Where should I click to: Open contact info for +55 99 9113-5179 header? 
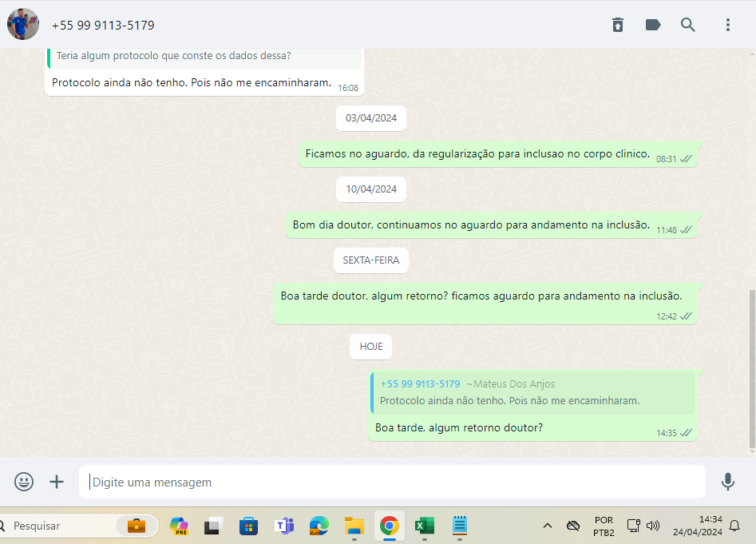tap(103, 25)
